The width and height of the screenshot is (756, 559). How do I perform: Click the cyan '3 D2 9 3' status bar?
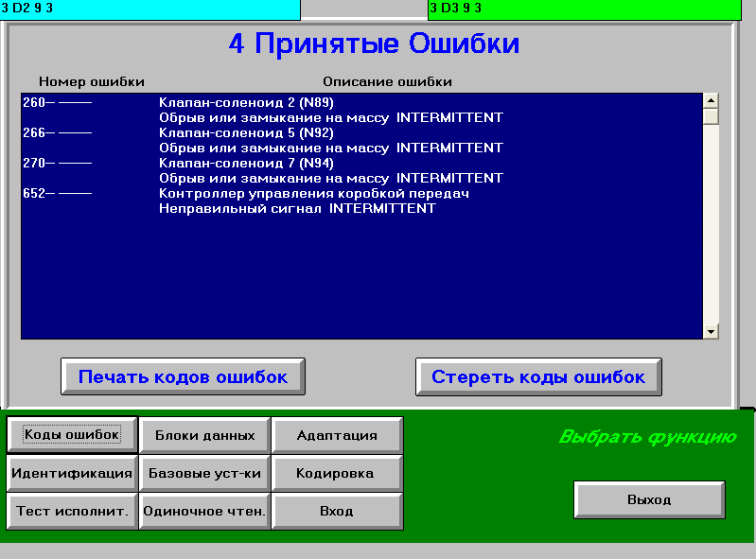click(149, 9)
